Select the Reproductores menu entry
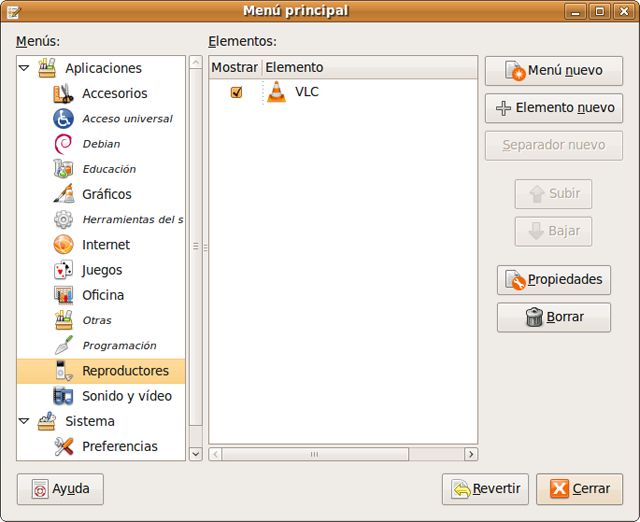Image resolution: width=640 pixels, height=522 pixels. coord(125,371)
